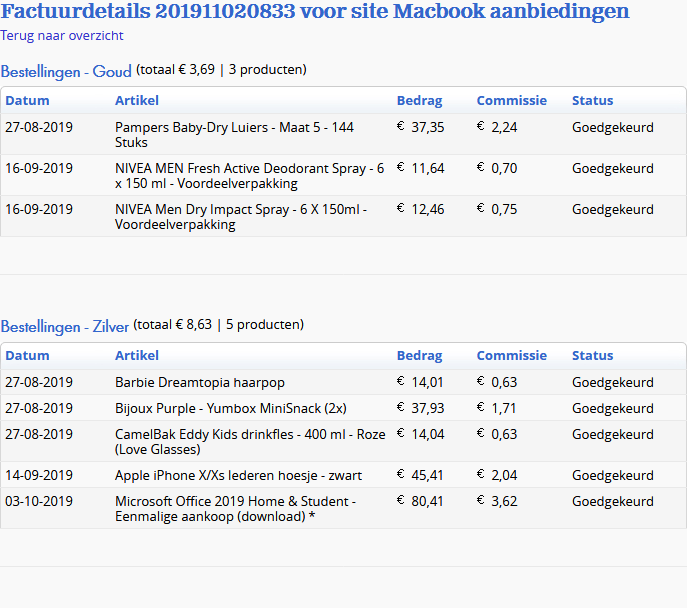The image size is (687, 608).
Task: Click amount € 14,01 in Barbie row
Action: 420,382
